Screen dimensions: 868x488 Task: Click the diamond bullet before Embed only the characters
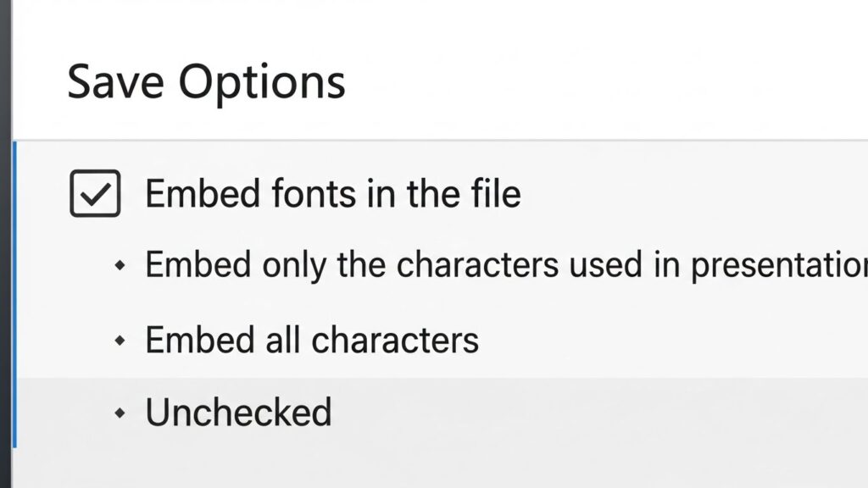pos(120,265)
